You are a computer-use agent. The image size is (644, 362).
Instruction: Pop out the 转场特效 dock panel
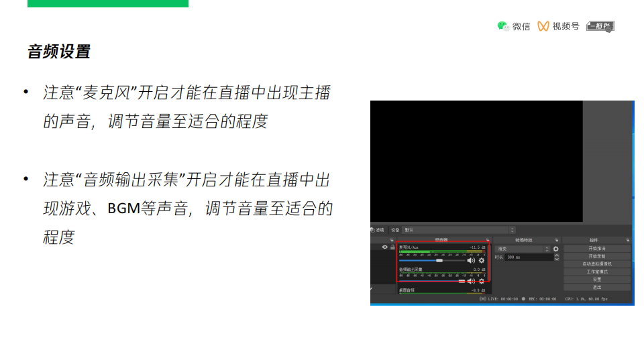pyautogui.click(x=557, y=240)
